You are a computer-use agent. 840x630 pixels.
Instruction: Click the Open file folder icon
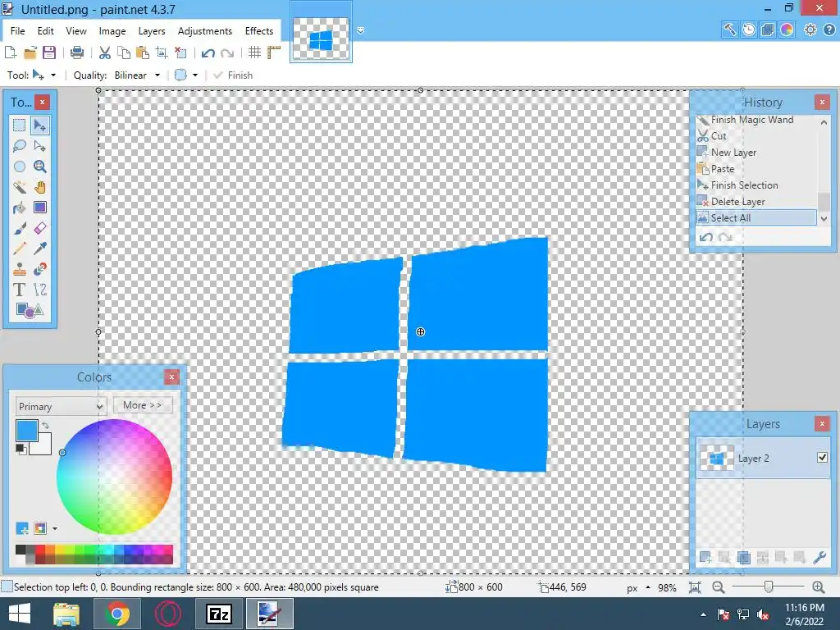click(x=30, y=52)
